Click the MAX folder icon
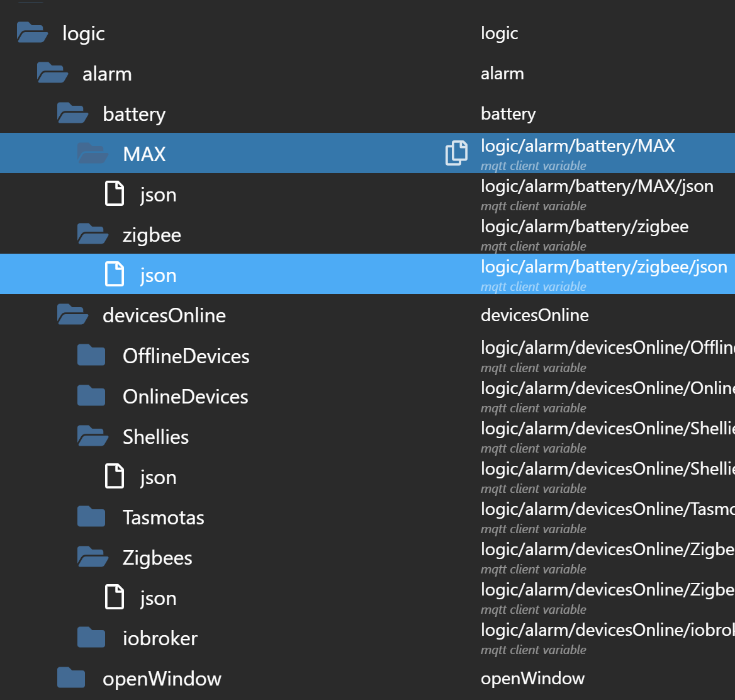This screenshot has width=735, height=700. (x=93, y=154)
